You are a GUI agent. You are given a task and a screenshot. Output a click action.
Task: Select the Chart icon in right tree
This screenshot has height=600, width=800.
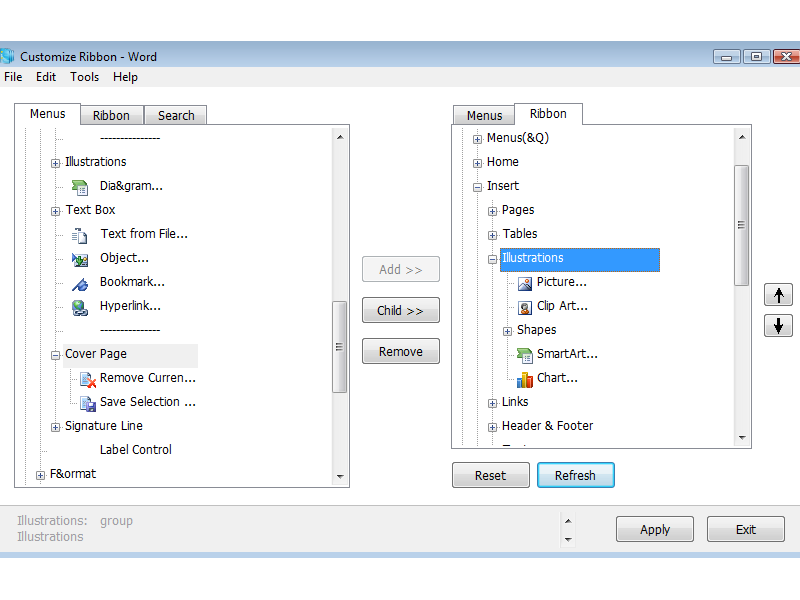525,378
